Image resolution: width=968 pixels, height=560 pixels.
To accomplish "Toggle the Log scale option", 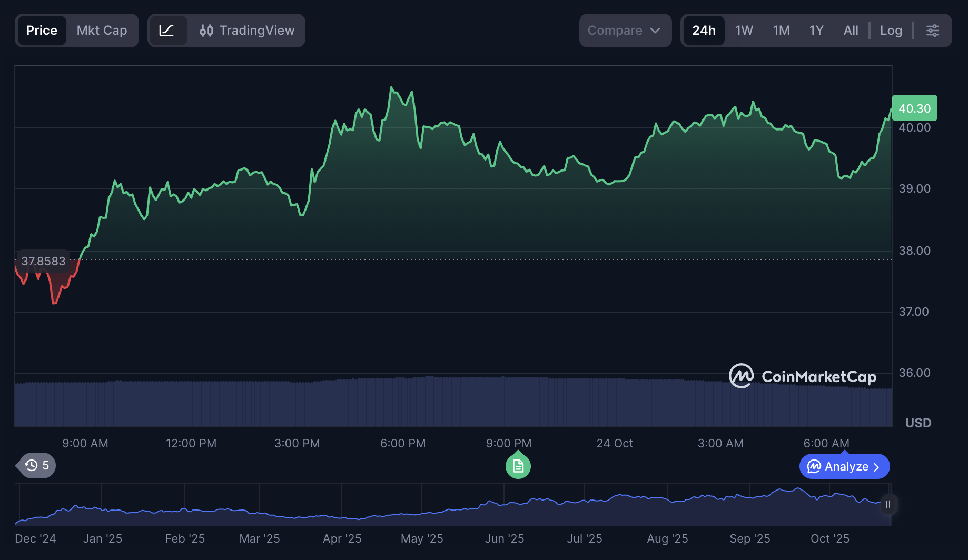I will 891,31.
